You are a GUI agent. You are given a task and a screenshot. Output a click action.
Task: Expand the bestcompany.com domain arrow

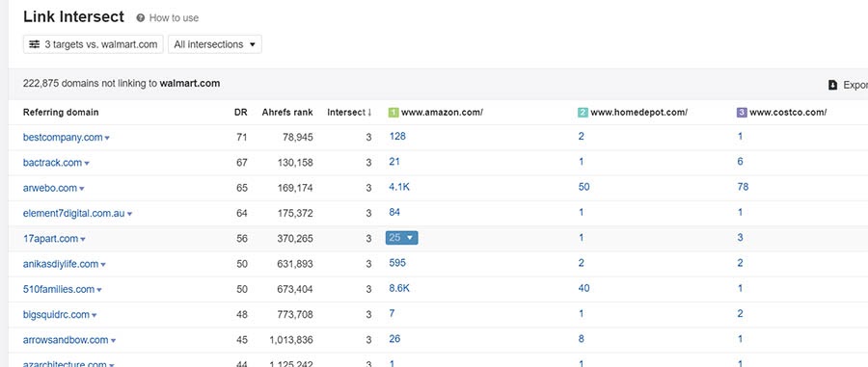point(107,138)
